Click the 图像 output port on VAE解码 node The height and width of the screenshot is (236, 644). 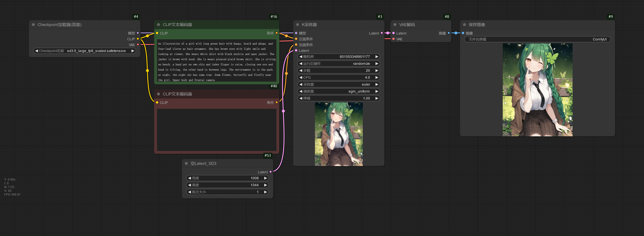tap(449, 33)
